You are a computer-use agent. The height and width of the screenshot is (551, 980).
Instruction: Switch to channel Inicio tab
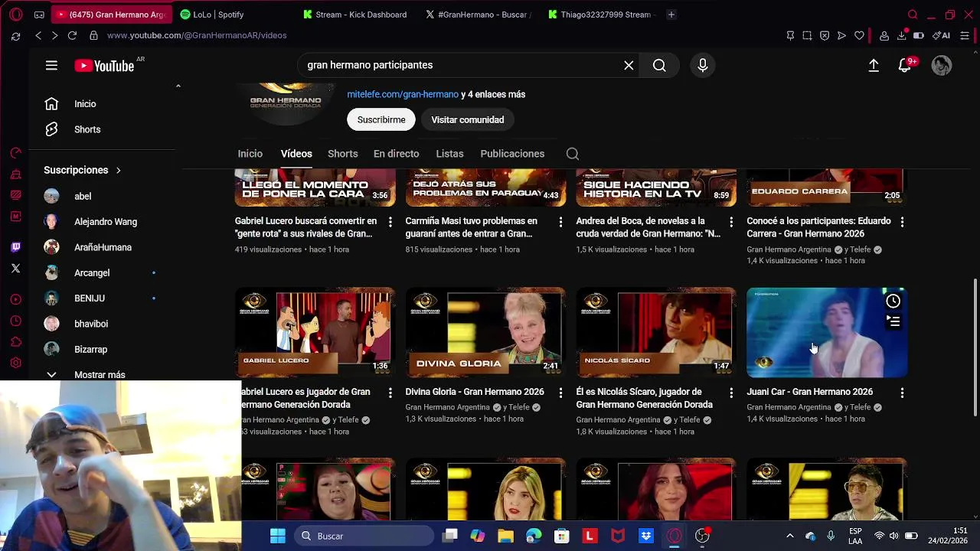[250, 154]
